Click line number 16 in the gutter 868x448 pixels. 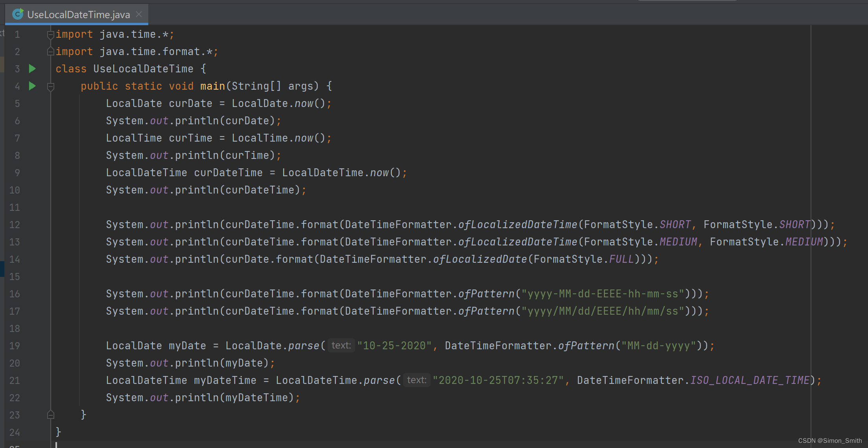15,294
